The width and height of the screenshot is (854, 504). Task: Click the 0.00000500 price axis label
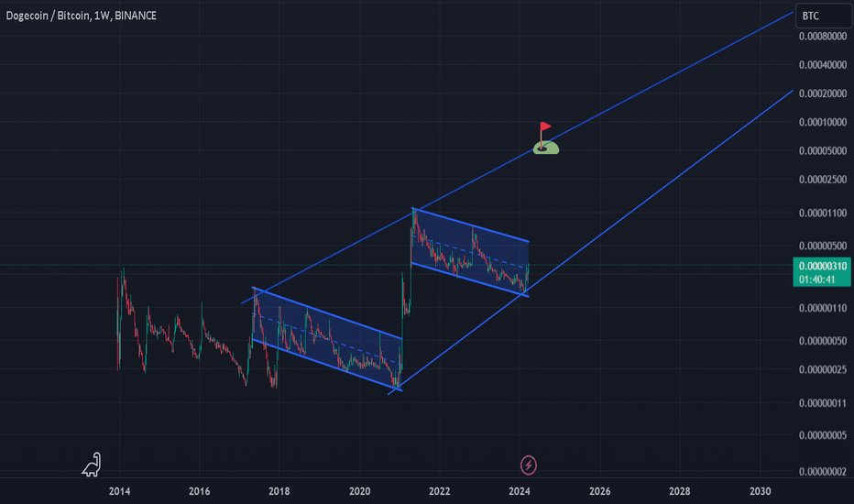[x=823, y=246]
